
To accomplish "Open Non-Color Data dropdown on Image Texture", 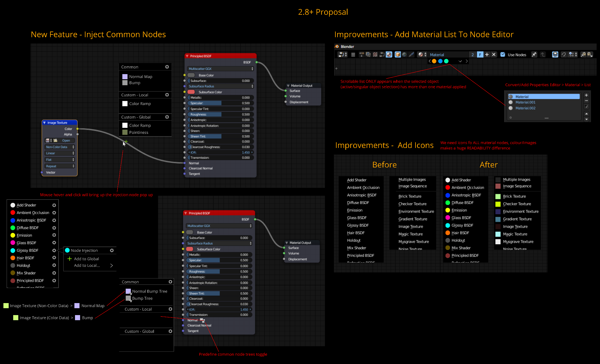I will 60,147.
